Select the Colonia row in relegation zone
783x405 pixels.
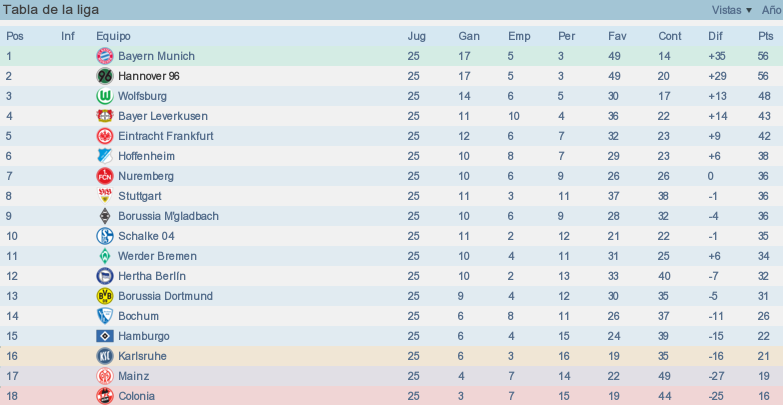tap(392, 396)
